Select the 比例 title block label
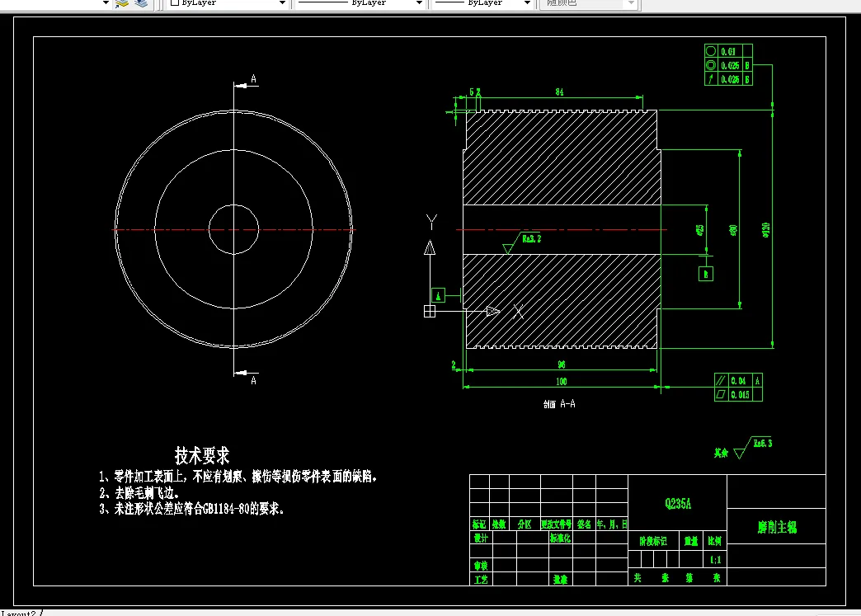Screen dimensions: 861x616 point(714,541)
